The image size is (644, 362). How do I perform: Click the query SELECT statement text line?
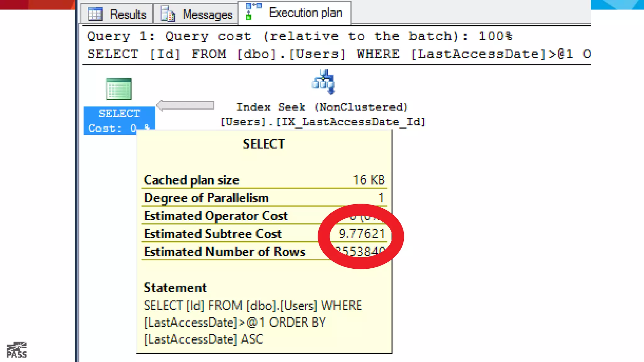(338, 54)
